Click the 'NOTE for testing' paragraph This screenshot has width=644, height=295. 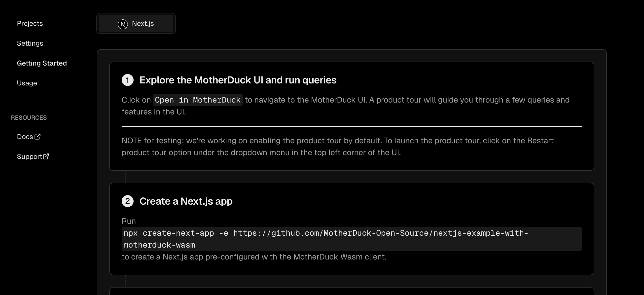pos(337,147)
